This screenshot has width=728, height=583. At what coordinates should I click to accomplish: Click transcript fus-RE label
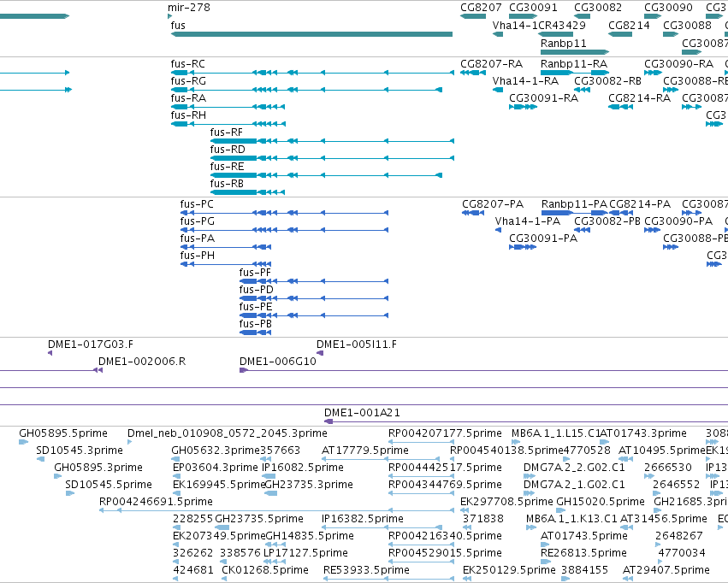227,167
